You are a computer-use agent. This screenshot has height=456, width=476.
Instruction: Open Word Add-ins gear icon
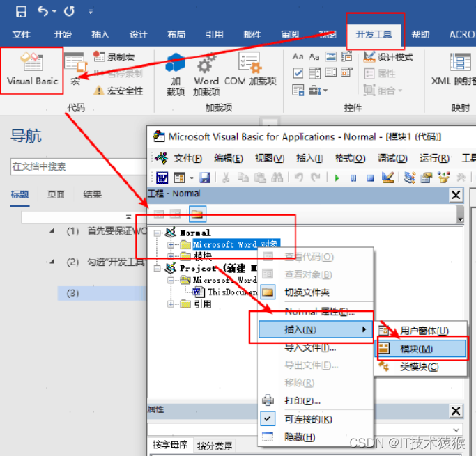click(x=206, y=63)
